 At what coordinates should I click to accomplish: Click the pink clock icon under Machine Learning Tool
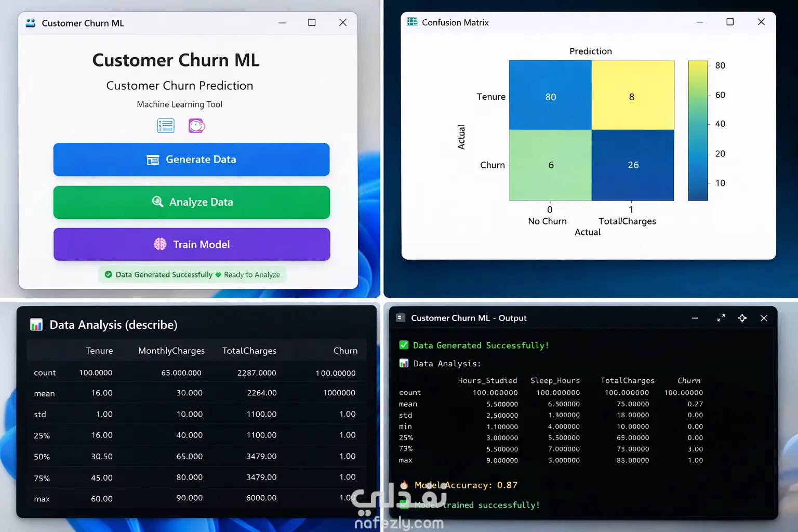click(196, 126)
